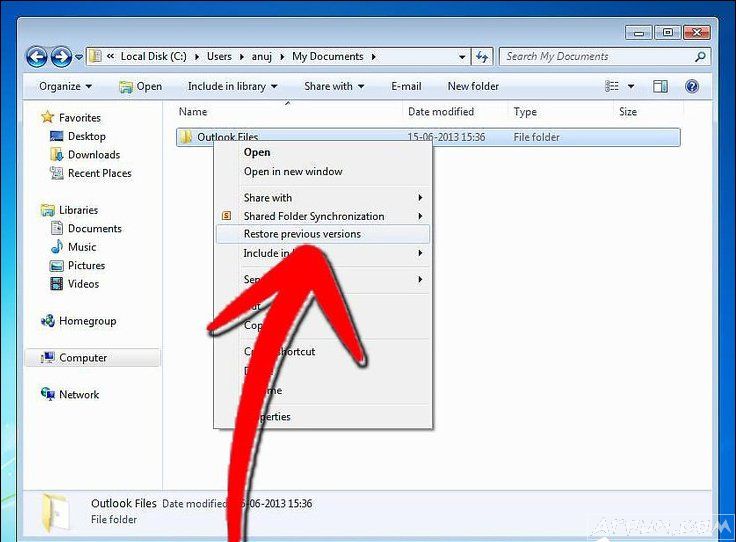Open Desktop in Favorites
This screenshot has width=736, height=542.
coord(86,136)
